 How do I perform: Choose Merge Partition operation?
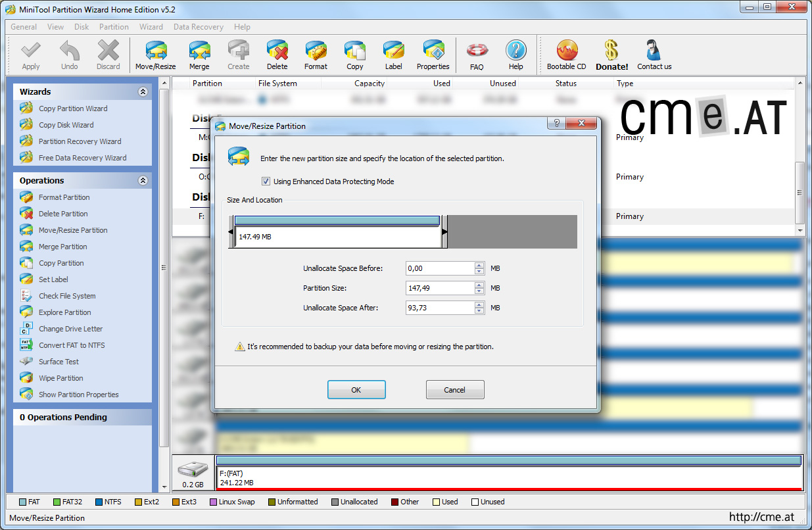point(62,247)
